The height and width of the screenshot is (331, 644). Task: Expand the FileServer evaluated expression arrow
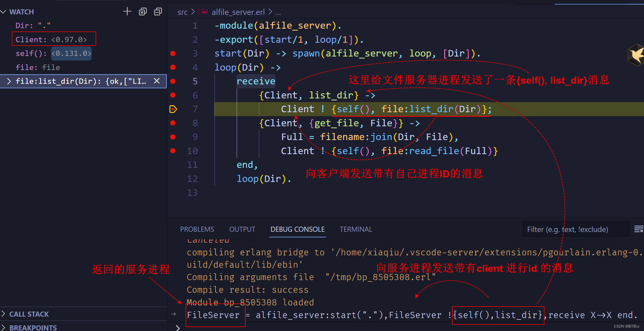[174, 314]
